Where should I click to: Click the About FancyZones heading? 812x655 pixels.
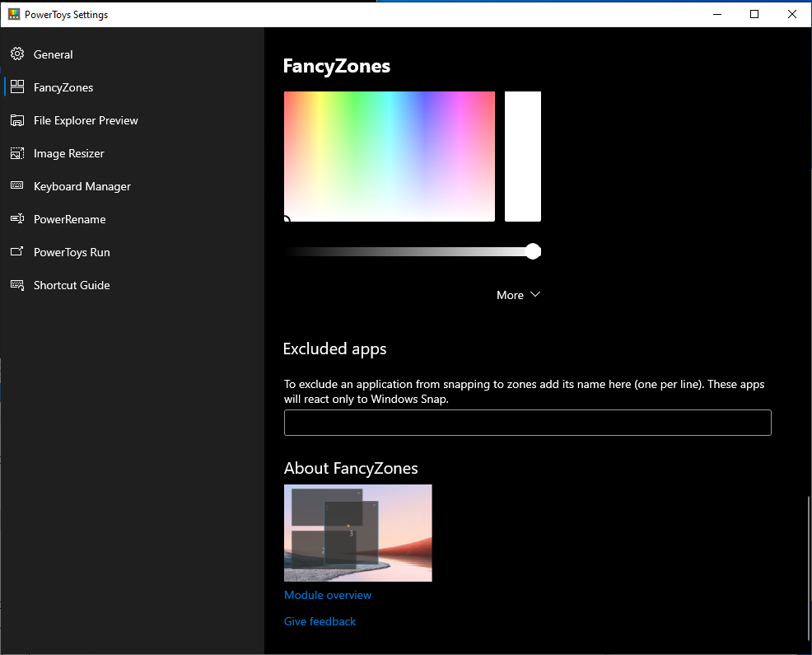point(351,469)
